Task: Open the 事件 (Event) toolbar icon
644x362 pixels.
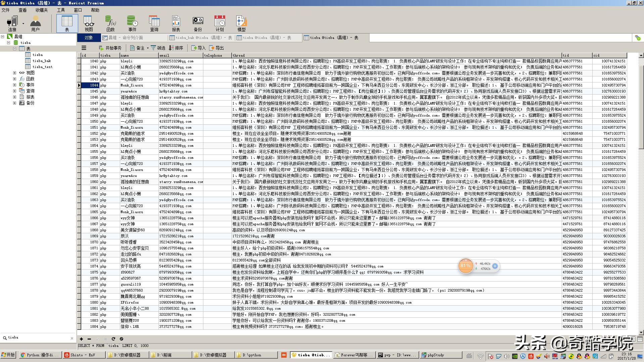Action: [132, 23]
